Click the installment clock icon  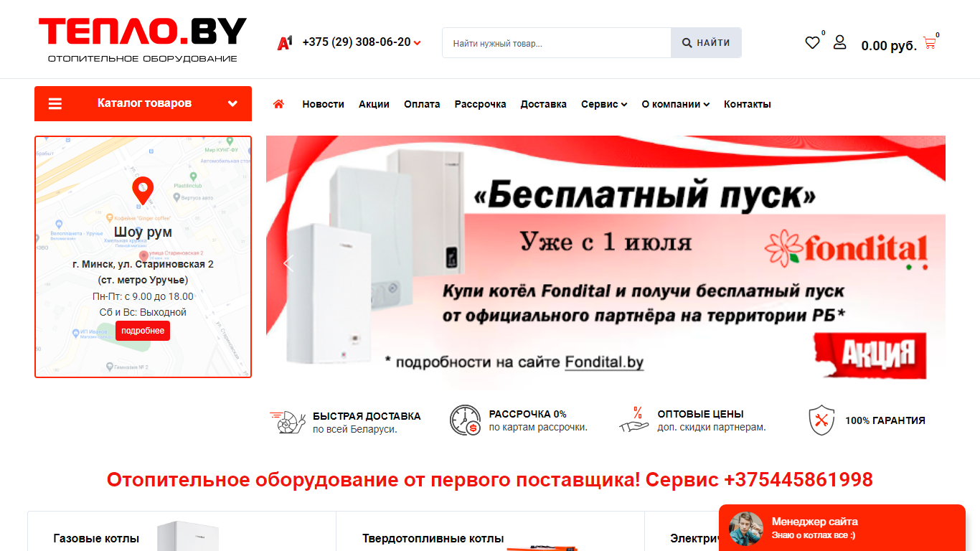point(465,420)
